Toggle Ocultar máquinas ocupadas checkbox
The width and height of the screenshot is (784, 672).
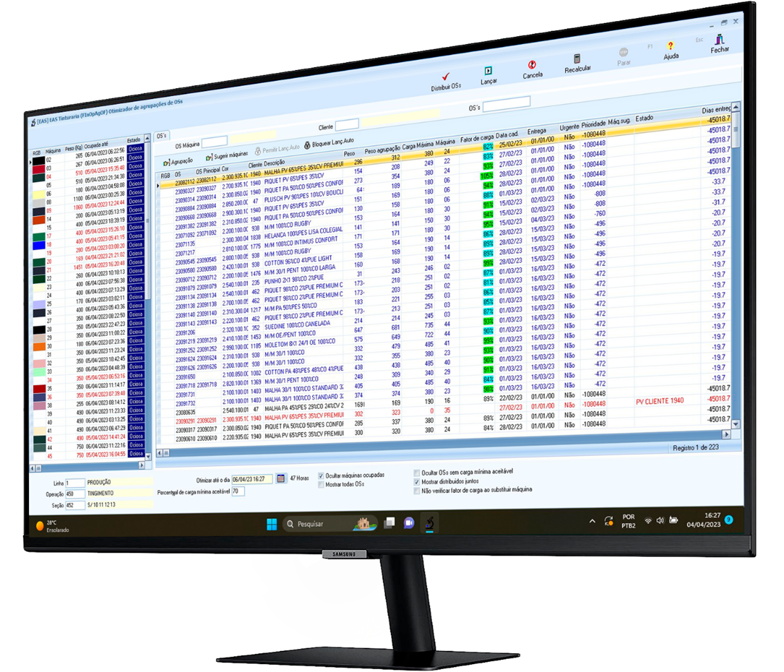pos(321,476)
